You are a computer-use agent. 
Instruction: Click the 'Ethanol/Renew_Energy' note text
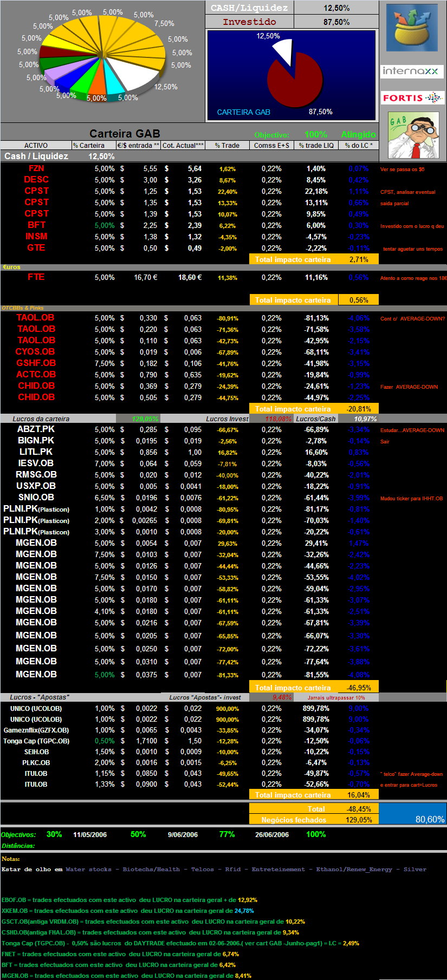point(354,870)
